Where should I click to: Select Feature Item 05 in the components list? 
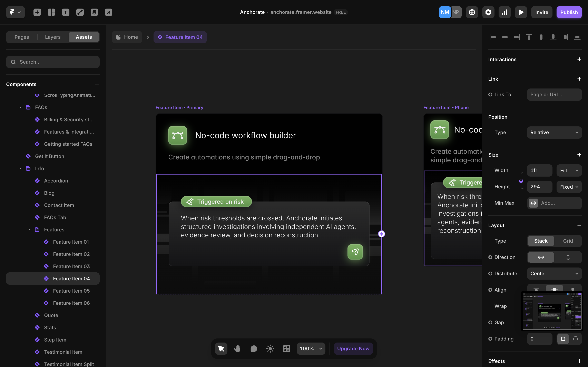pos(71,291)
